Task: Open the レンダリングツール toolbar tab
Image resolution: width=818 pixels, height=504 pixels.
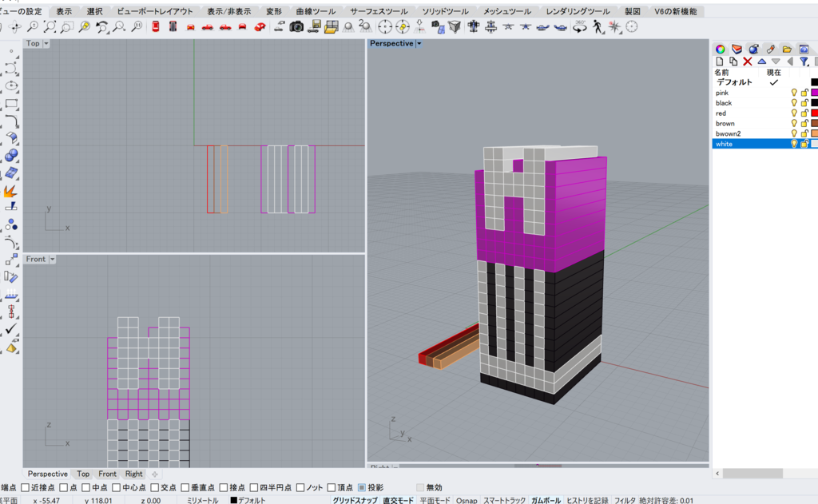Action: 578,11
